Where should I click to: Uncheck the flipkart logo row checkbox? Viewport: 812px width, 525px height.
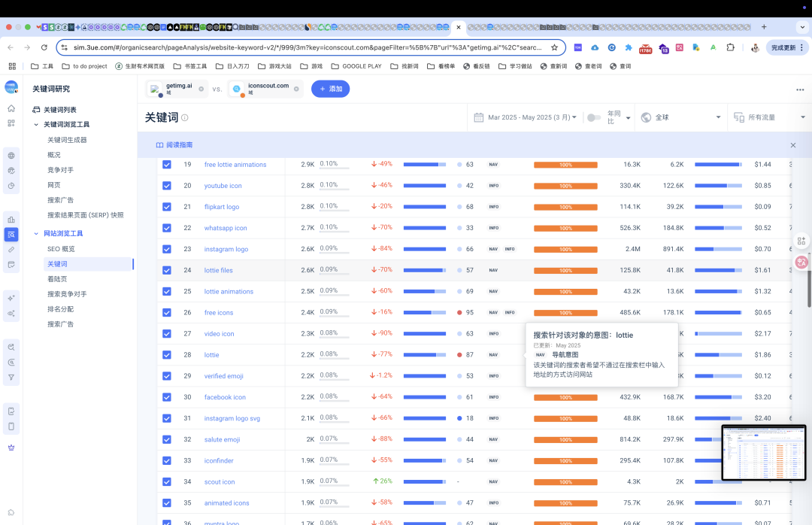tap(167, 207)
